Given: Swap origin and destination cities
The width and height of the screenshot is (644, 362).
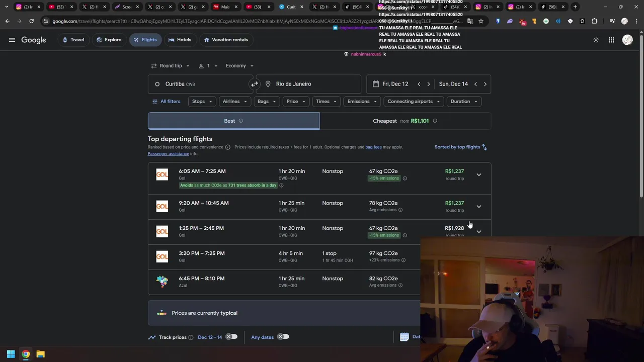Looking at the screenshot, I should (254, 84).
